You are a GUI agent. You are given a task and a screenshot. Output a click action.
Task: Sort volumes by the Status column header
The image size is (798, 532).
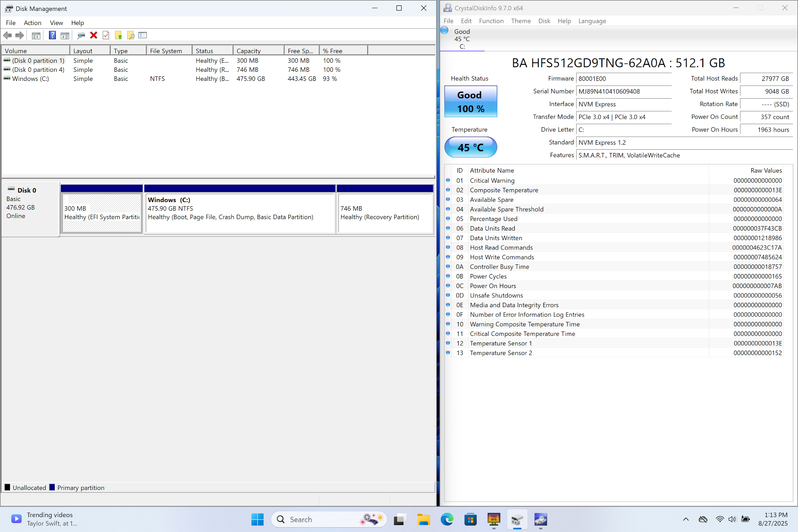coord(213,50)
